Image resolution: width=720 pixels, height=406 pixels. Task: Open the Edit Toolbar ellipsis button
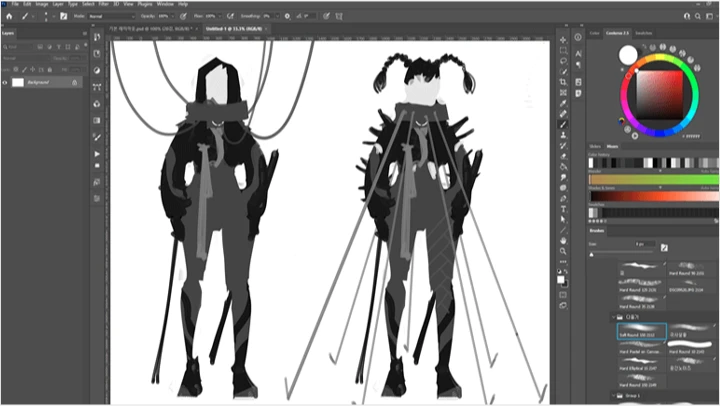click(563, 262)
